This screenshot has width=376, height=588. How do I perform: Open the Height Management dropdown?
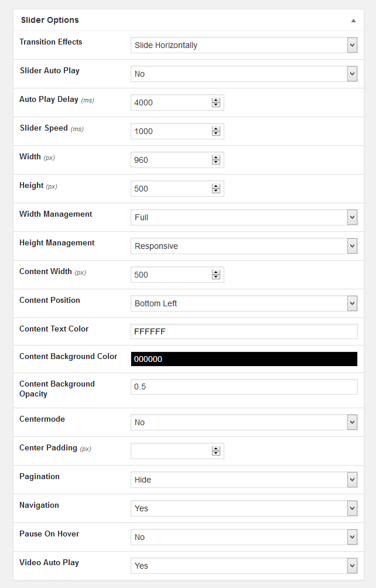(x=244, y=246)
